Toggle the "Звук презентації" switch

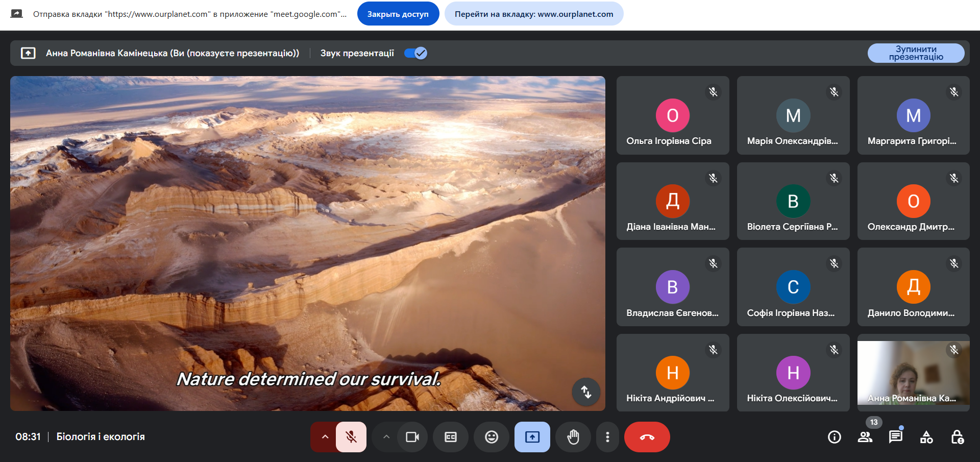point(415,53)
